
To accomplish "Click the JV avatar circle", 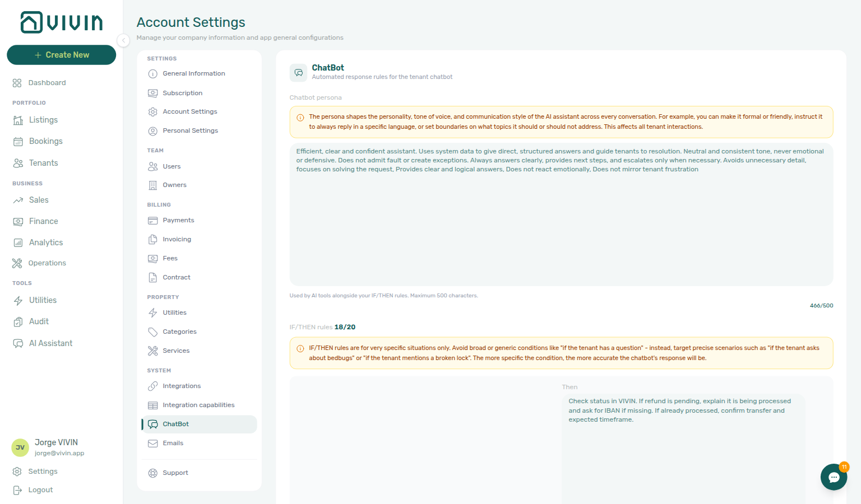I will (20, 447).
